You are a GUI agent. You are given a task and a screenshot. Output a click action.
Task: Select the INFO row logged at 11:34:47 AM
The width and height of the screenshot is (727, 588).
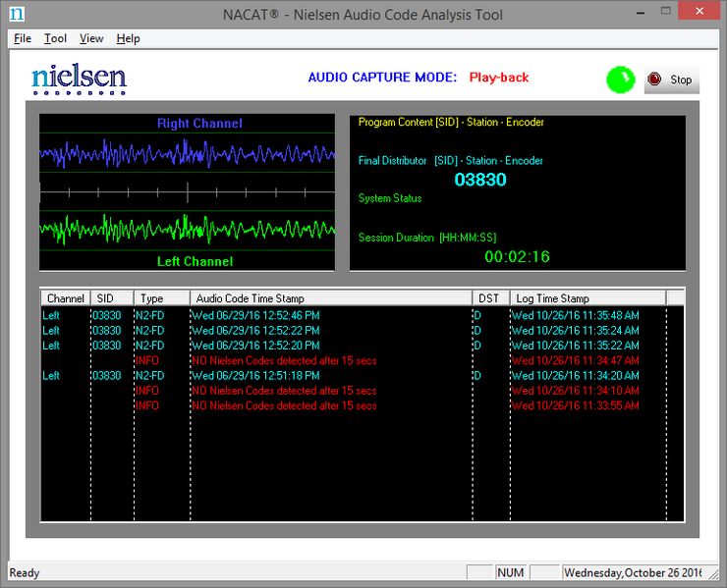tap(362, 360)
